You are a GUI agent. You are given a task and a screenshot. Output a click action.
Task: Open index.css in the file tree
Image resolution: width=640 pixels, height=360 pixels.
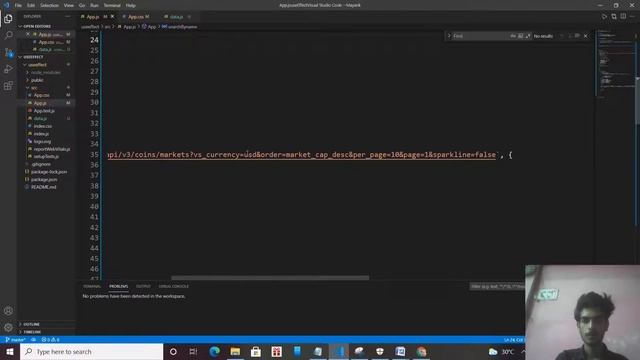click(43, 126)
